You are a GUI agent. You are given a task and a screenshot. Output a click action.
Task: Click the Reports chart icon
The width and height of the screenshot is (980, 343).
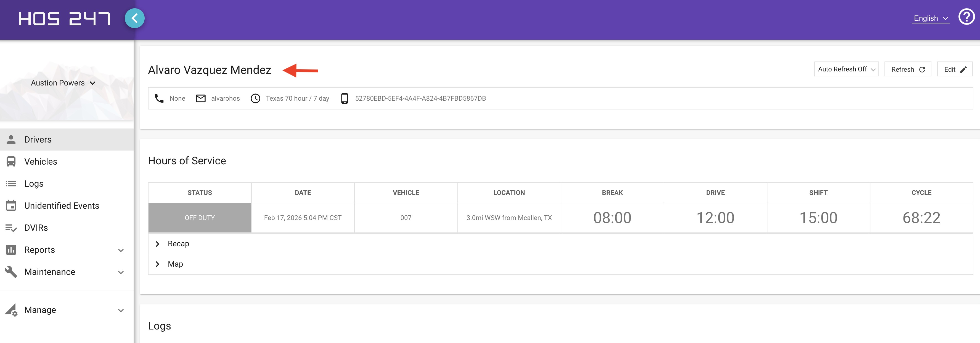[11, 250]
